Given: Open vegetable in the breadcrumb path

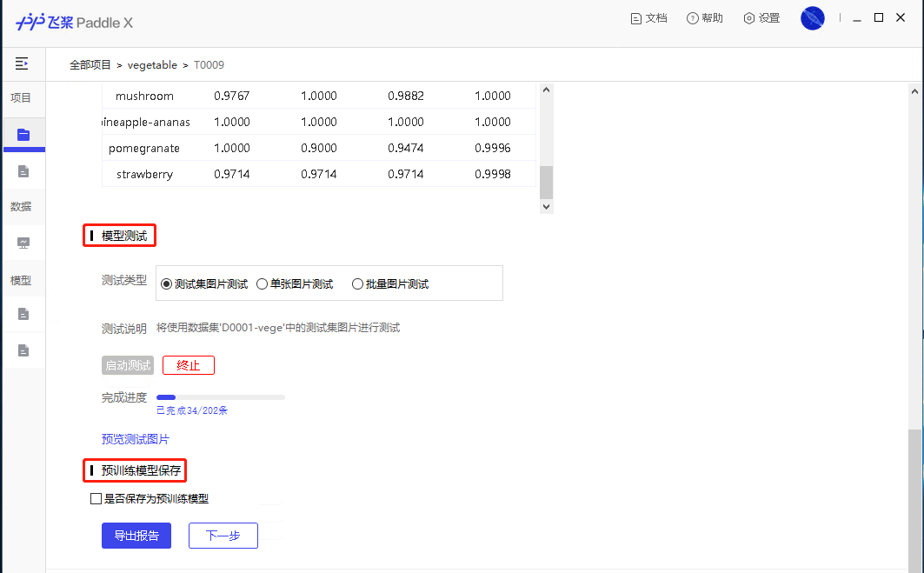Looking at the screenshot, I should (152, 65).
